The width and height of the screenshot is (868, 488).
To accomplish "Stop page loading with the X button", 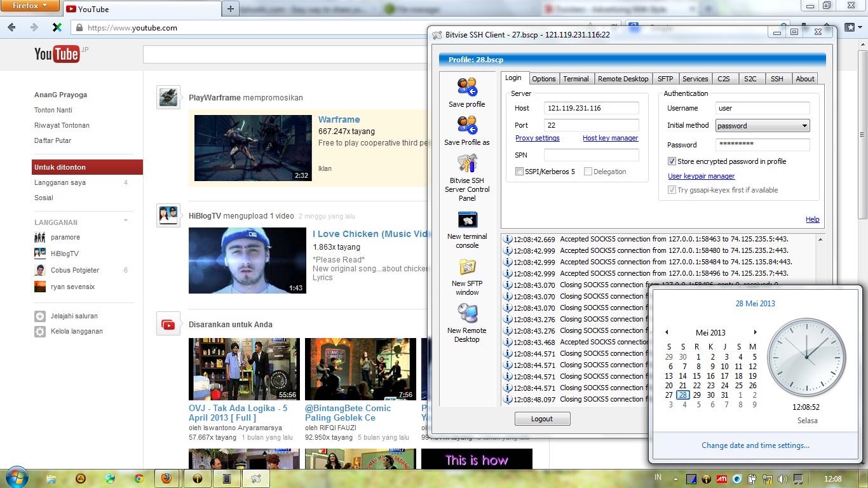I will click(57, 27).
